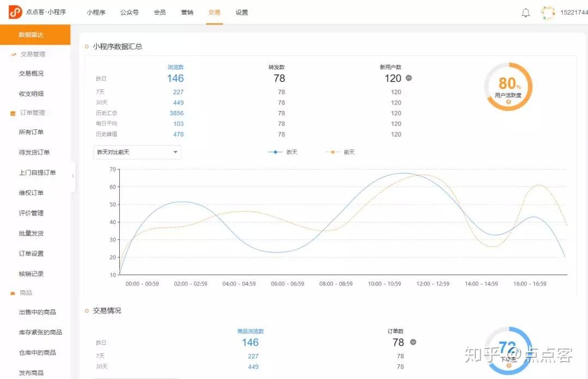Open 批量发货 in the sidebar
The image size is (588, 379).
tap(31, 233)
